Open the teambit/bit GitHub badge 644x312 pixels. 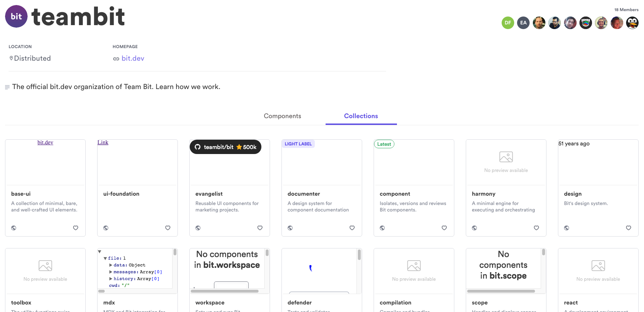click(226, 147)
